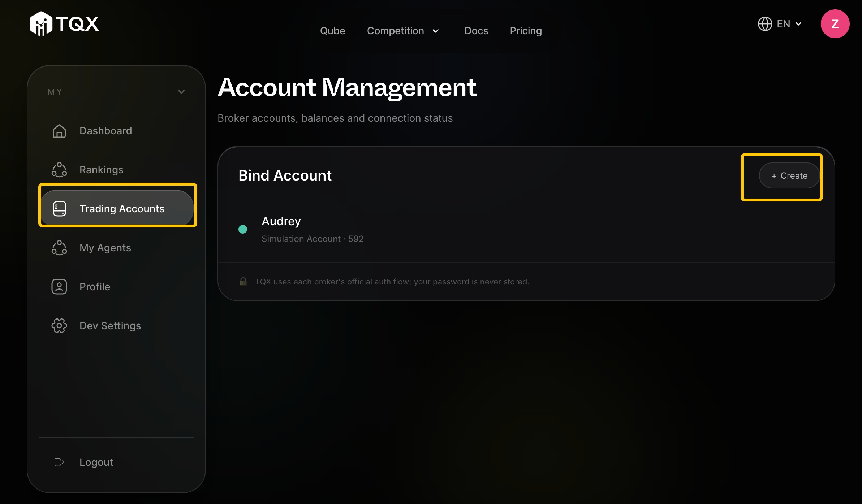
Task: Click the Trading Accounts sidebar icon
Action: [59, 209]
